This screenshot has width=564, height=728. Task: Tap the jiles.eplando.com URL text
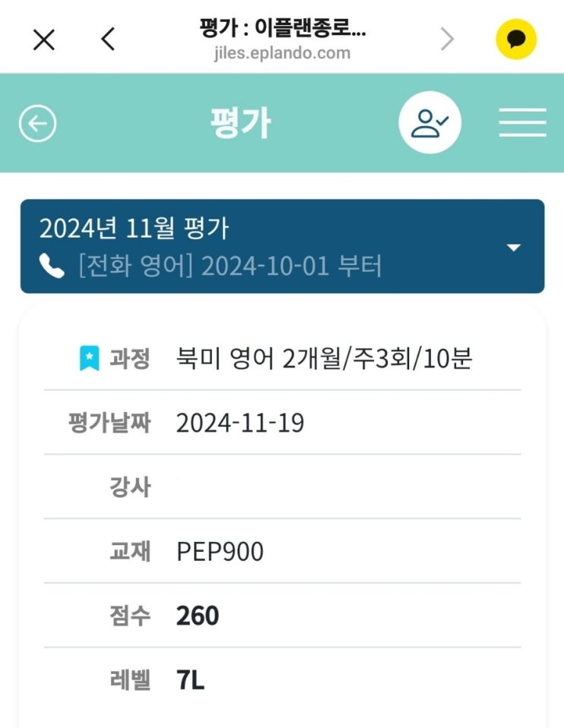(x=282, y=53)
